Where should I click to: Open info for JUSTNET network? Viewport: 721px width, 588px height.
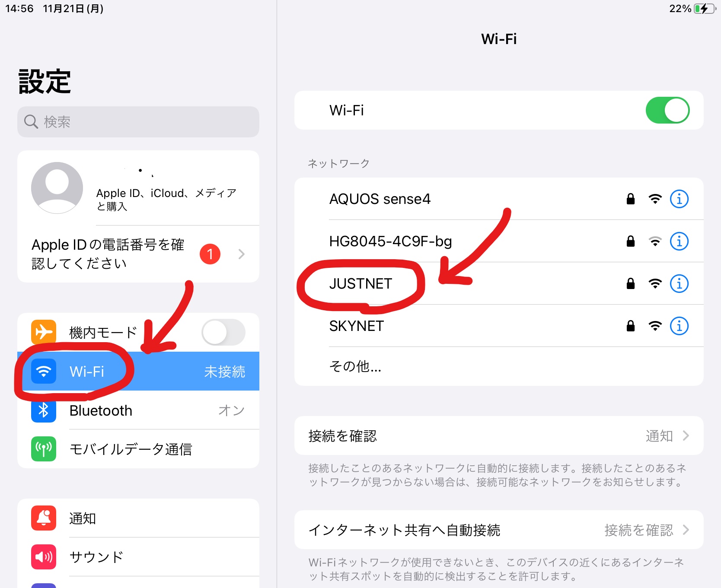679,284
